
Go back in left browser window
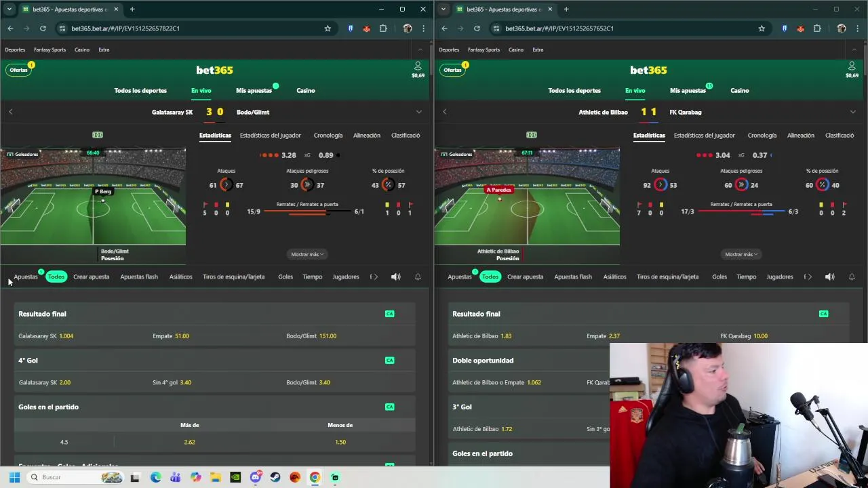tap(10, 28)
